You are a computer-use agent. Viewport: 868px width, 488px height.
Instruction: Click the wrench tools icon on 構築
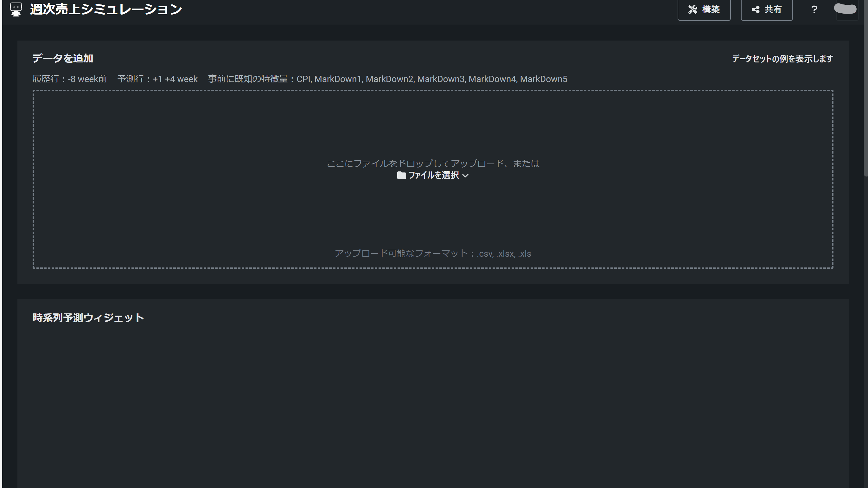tap(692, 10)
